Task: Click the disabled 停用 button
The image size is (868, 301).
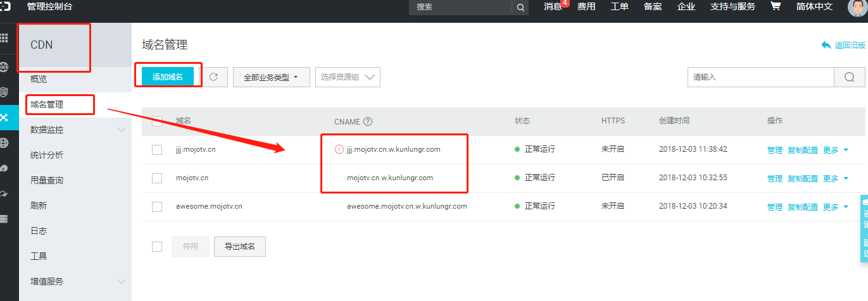Action: click(191, 247)
